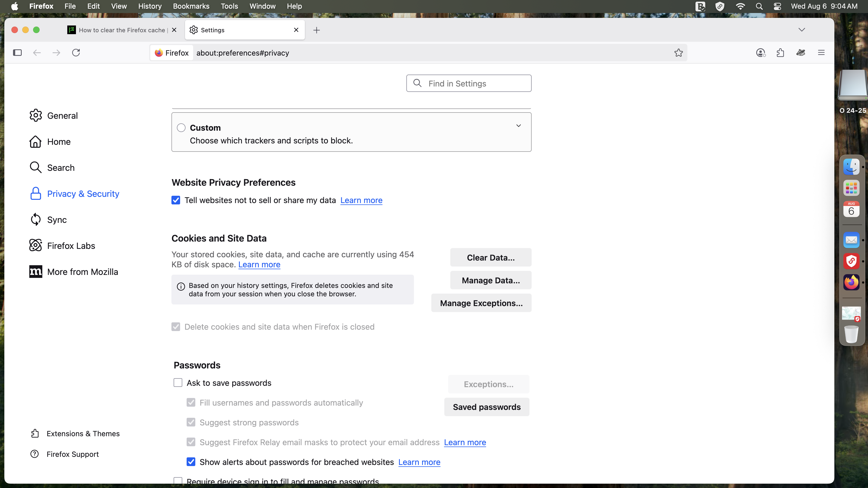Open Firefox Labs settings section

71,246
